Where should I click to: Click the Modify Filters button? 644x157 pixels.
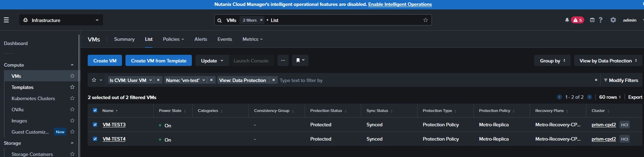pos(621,80)
